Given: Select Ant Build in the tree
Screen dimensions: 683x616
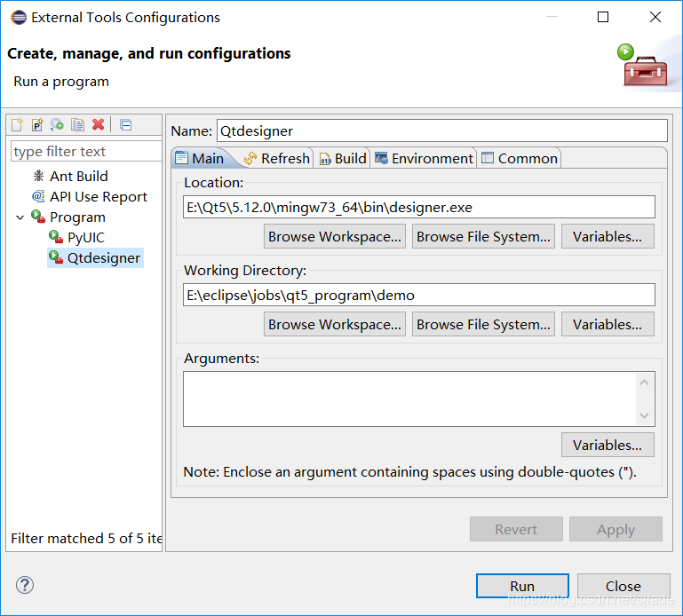Looking at the screenshot, I should (x=79, y=176).
